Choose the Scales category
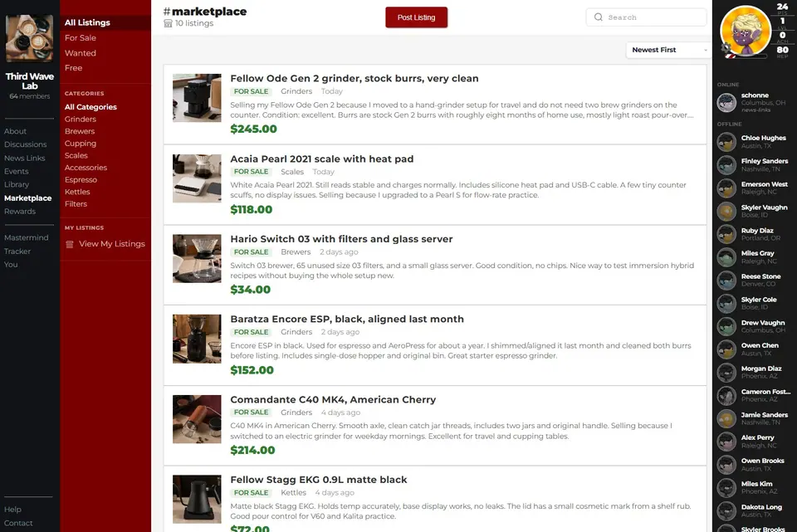The height and width of the screenshot is (532, 797). 76,155
